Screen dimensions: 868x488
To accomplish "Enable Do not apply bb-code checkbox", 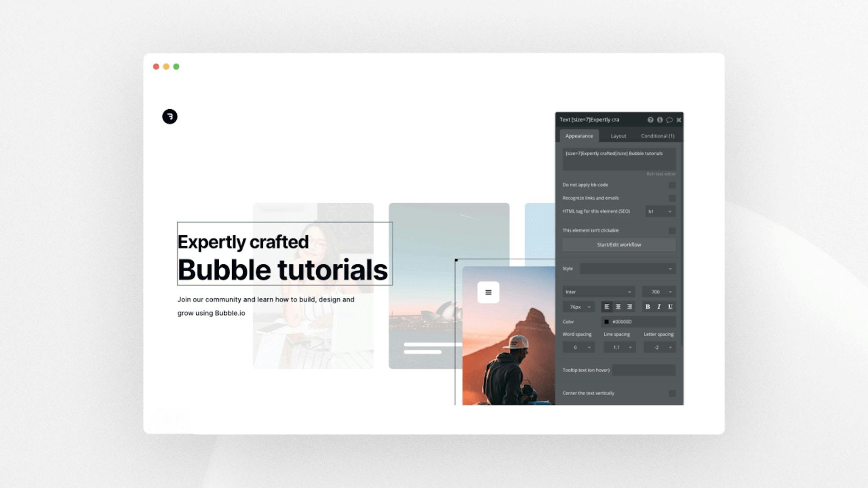I will click(672, 185).
